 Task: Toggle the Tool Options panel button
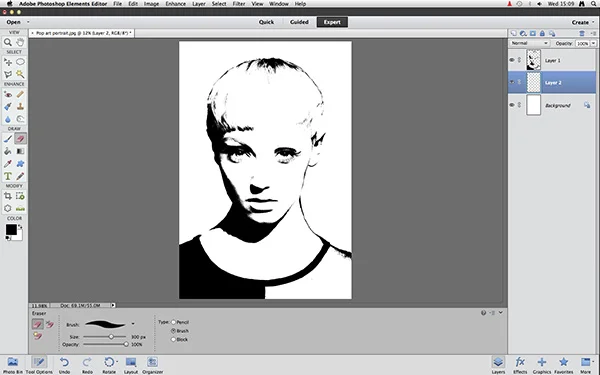point(39,365)
